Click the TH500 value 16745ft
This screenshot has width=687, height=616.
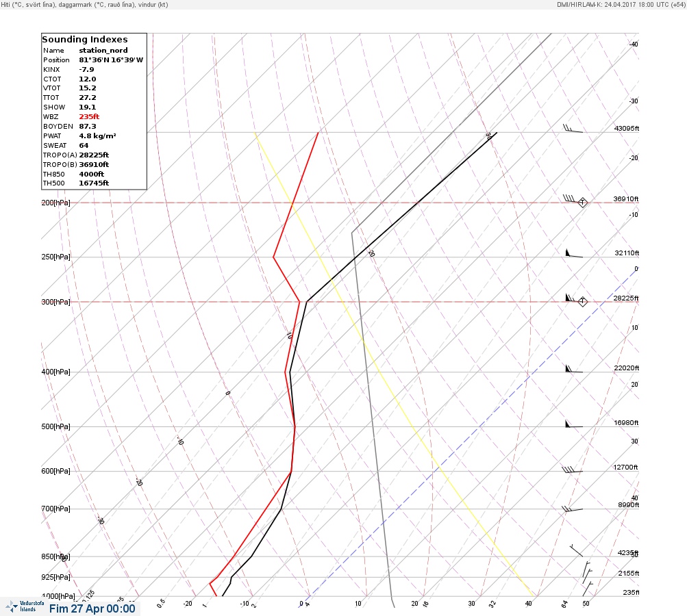click(x=94, y=183)
